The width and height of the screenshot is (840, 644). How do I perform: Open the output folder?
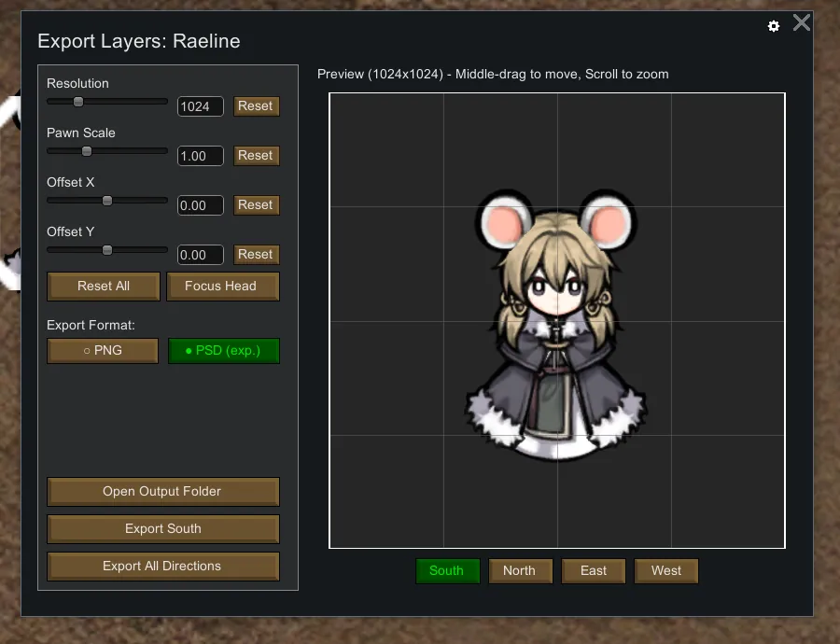point(162,491)
